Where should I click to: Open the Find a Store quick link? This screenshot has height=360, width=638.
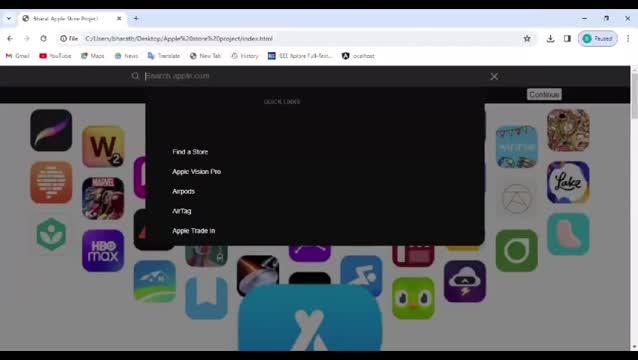[x=190, y=152]
